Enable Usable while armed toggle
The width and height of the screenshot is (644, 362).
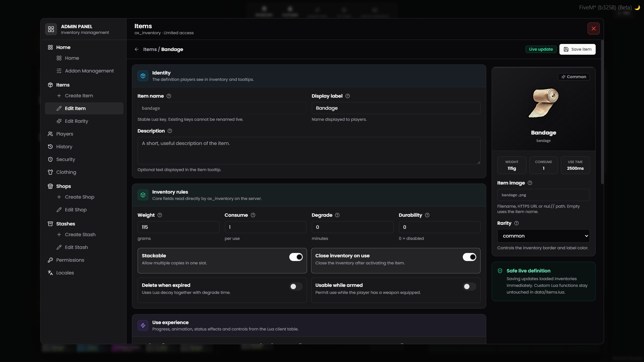(469, 287)
